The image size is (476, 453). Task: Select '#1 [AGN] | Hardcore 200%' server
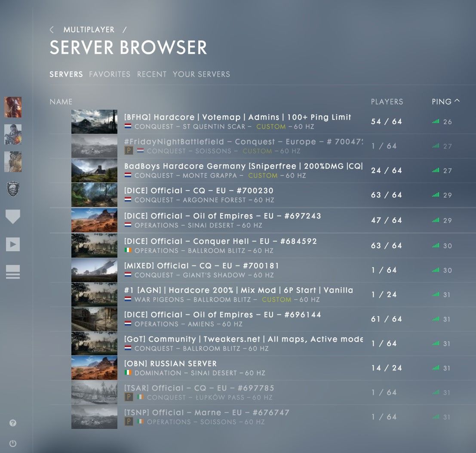[263, 295]
